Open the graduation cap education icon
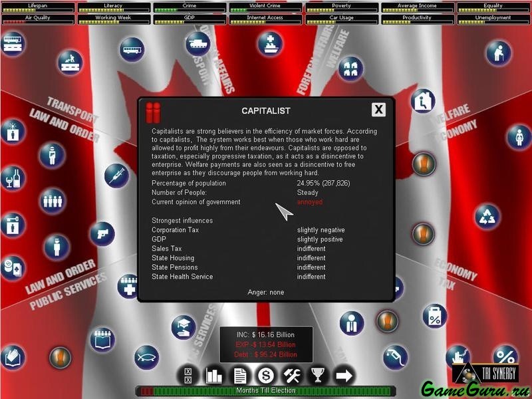Screen dimensions: 532x399 pos(184,327)
